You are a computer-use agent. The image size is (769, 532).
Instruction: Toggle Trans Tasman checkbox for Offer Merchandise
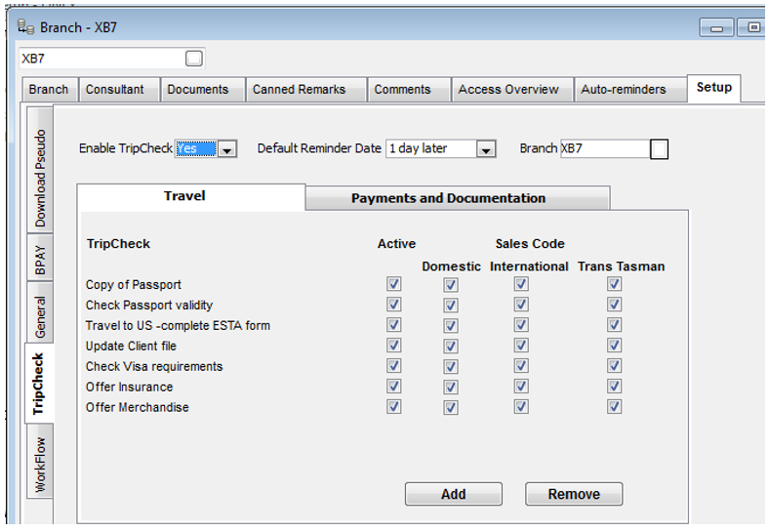pos(615,407)
